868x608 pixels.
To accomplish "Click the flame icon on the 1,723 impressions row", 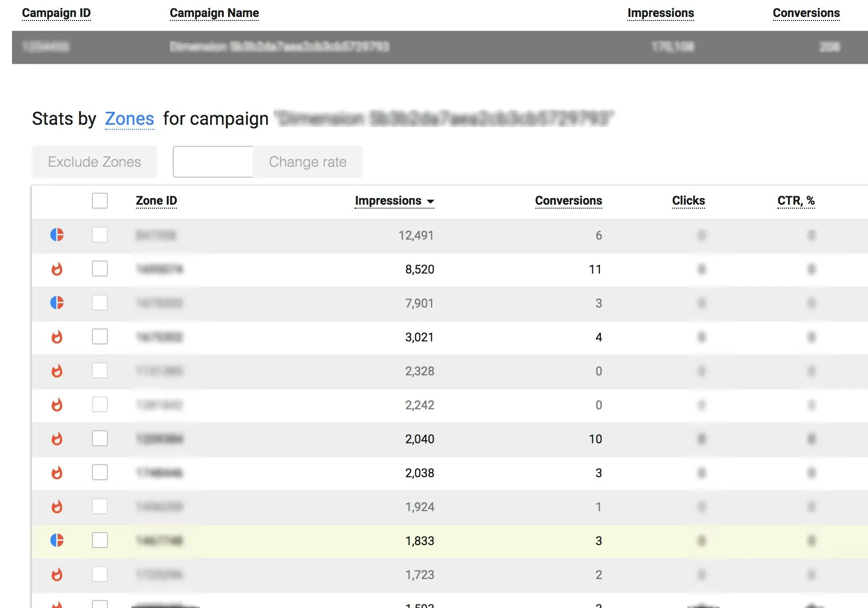I will coord(57,575).
